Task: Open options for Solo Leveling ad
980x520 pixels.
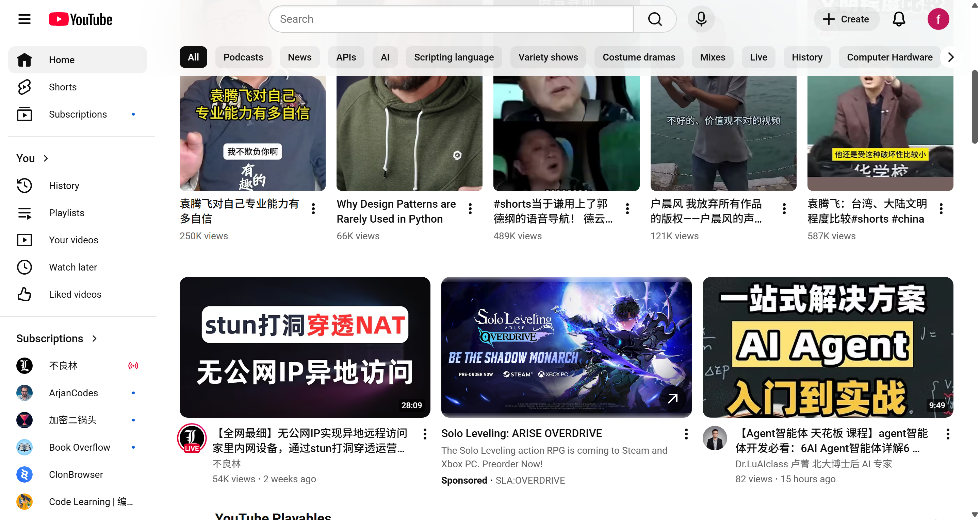Action: click(686, 434)
